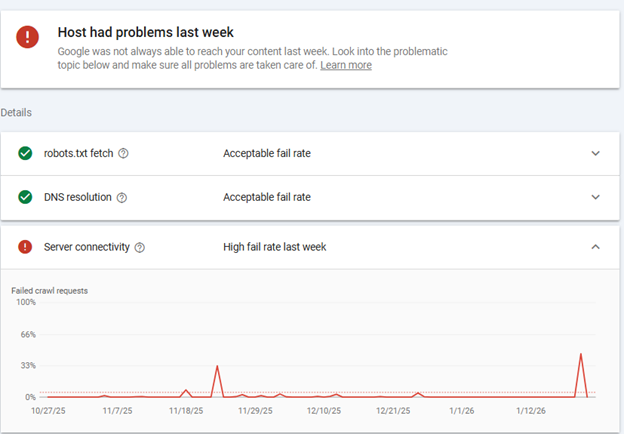Click the Failed crawl requests chart label

click(50, 290)
